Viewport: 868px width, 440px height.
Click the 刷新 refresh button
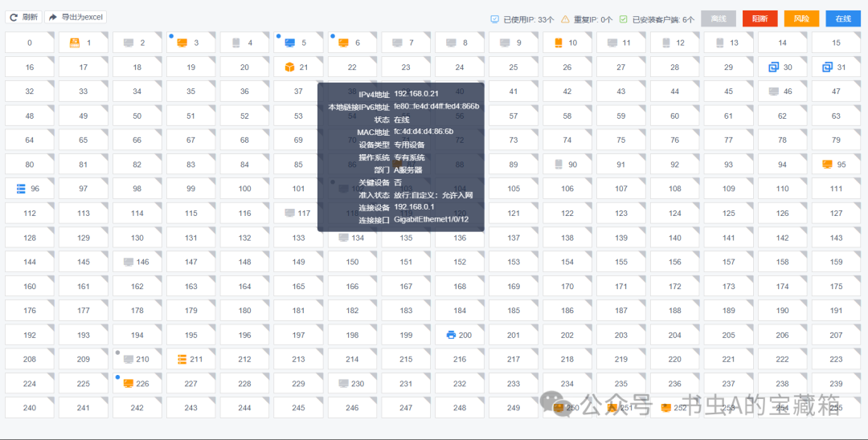(x=24, y=17)
